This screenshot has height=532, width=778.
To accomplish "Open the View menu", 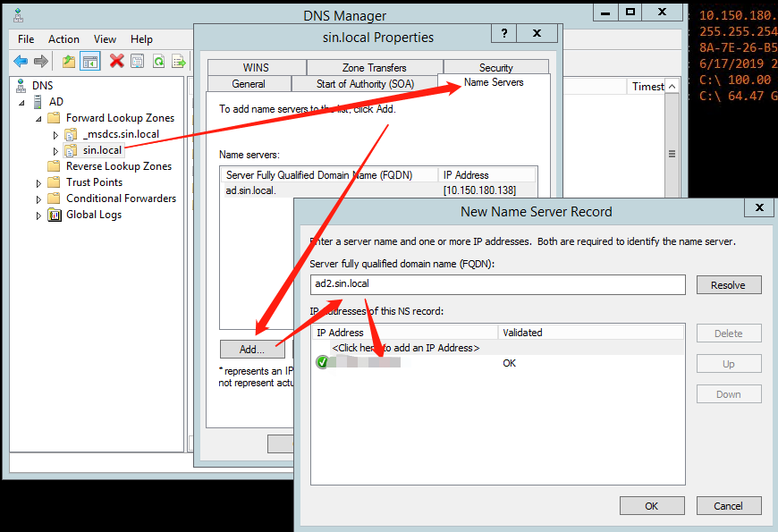I will point(105,39).
